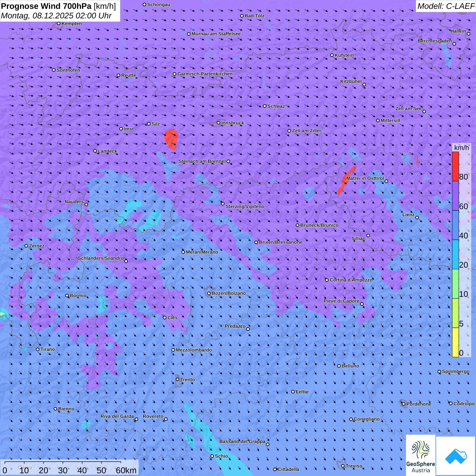Click the 'Kitzbühel' label

point(351,81)
